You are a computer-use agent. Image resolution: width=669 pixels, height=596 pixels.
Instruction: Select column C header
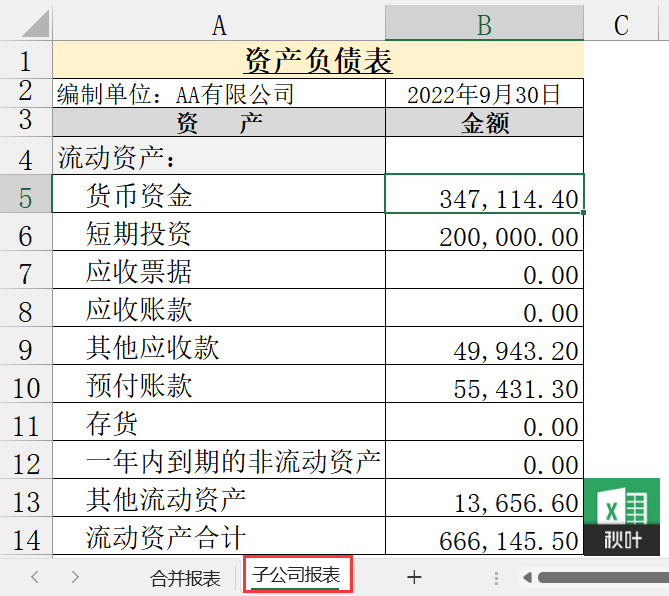click(621, 23)
